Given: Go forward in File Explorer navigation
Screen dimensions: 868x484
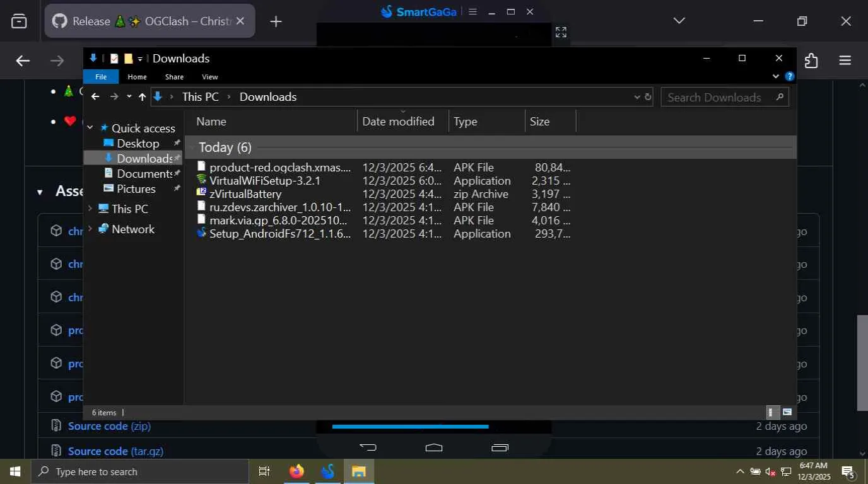Looking at the screenshot, I should (x=114, y=96).
